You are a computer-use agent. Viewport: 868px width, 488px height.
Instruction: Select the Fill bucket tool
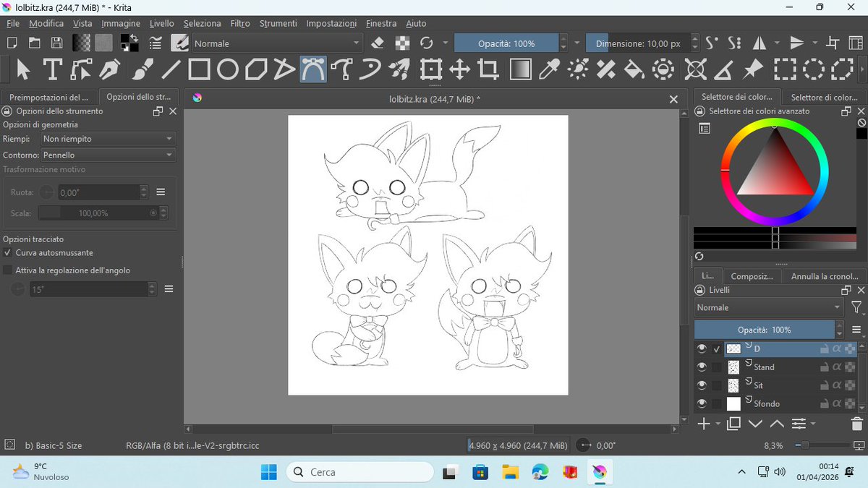(x=634, y=69)
